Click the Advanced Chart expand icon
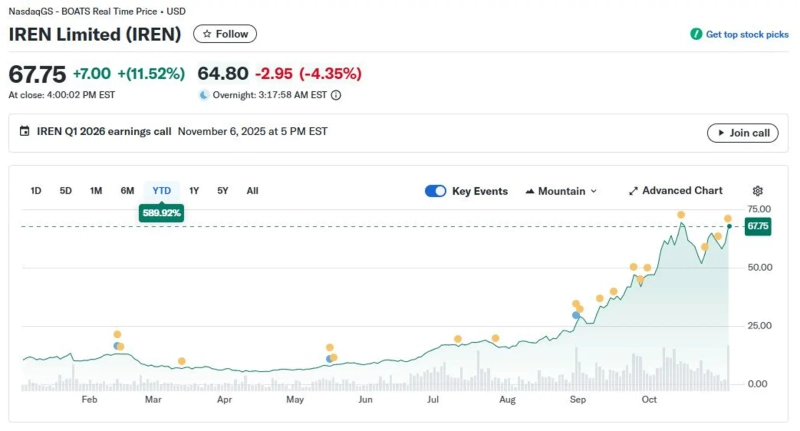The width and height of the screenshot is (800, 431). pos(633,191)
